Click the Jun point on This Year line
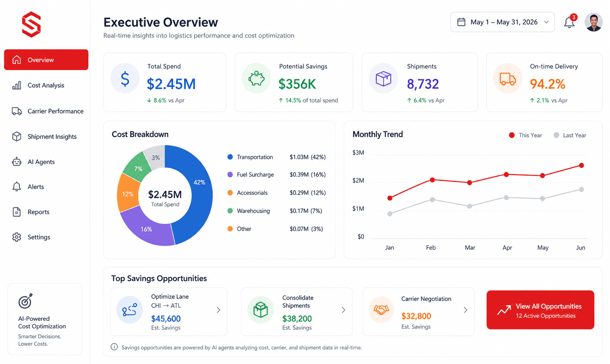Viewport: 610px width, 364px height. coord(581,165)
